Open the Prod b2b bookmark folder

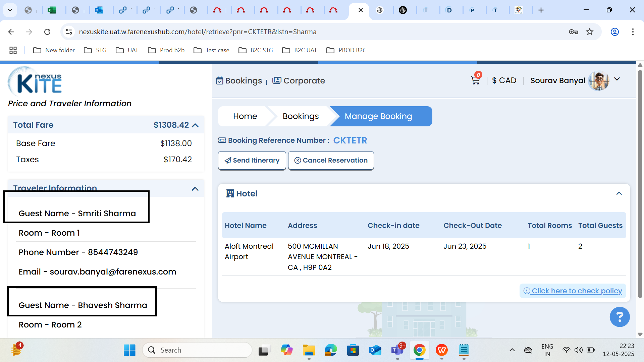pos(166,50)
